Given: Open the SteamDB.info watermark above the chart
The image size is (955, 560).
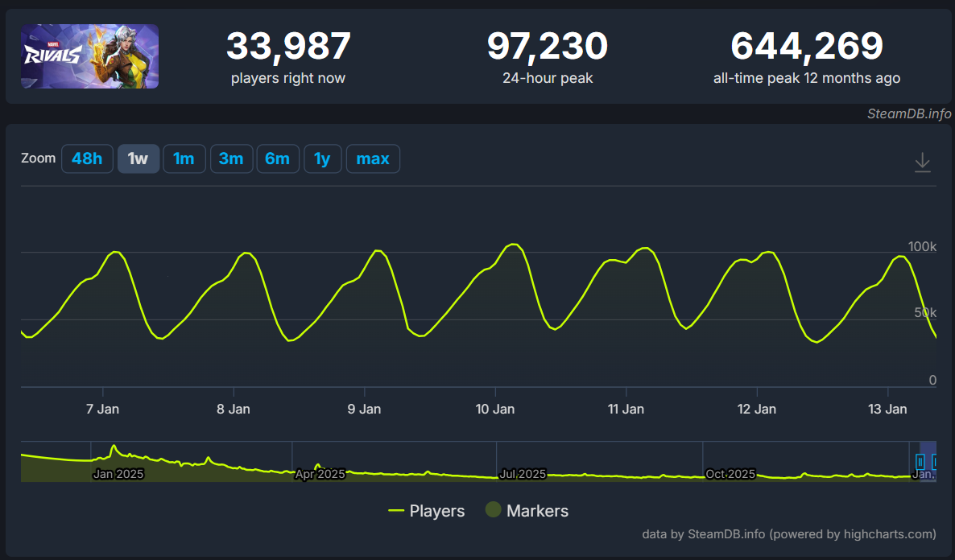Looking at the screenshot, I should point(908,113).
